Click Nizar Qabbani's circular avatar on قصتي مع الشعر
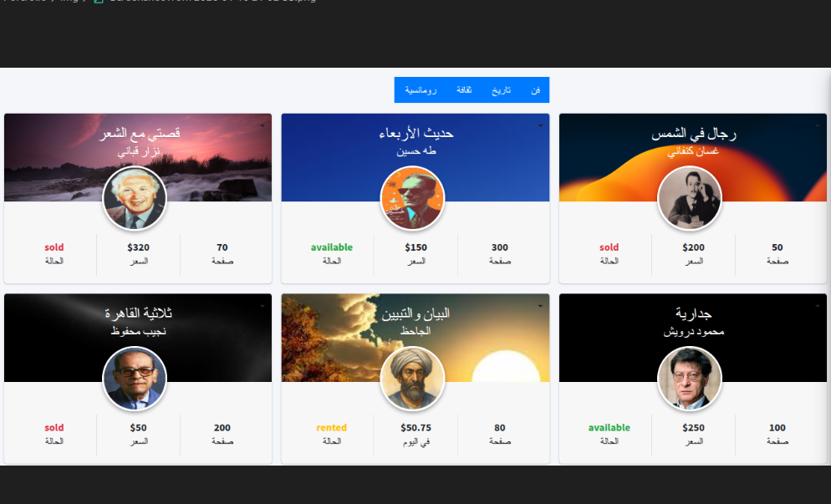 click(135, 198)
